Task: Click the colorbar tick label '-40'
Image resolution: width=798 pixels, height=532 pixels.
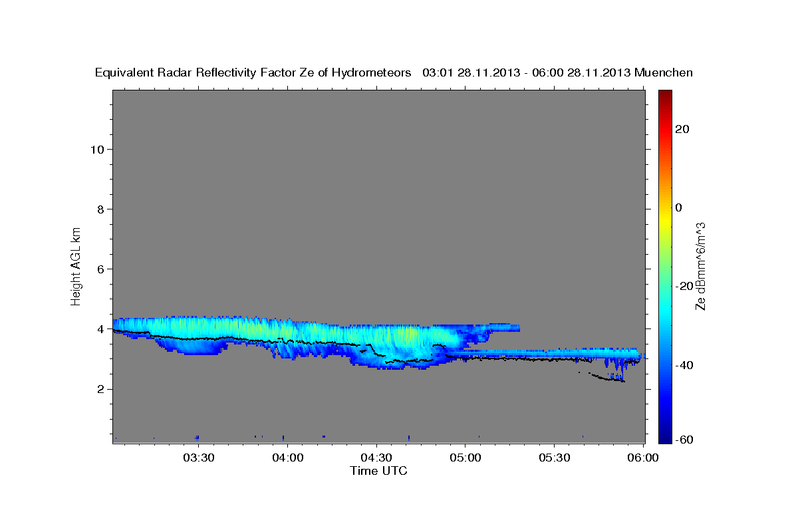Action: 684,364
